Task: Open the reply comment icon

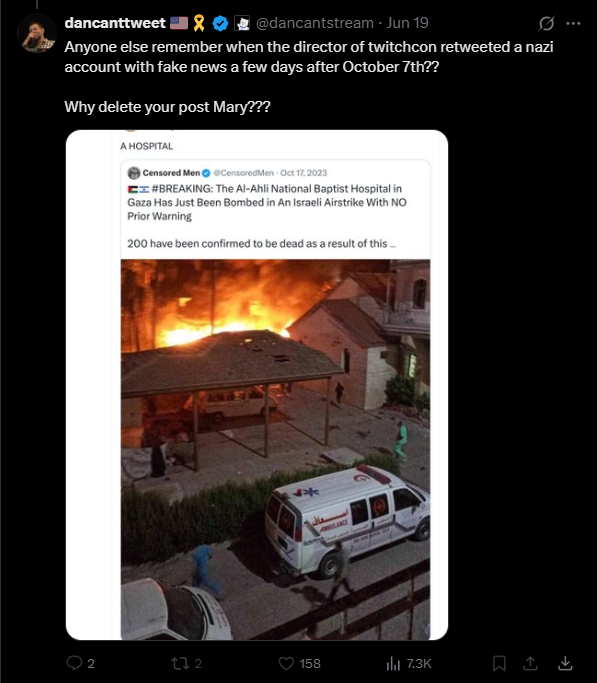Action: tap(74, 663)
